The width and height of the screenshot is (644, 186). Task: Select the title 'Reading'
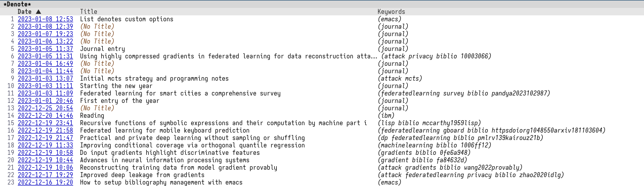[92, 115]
